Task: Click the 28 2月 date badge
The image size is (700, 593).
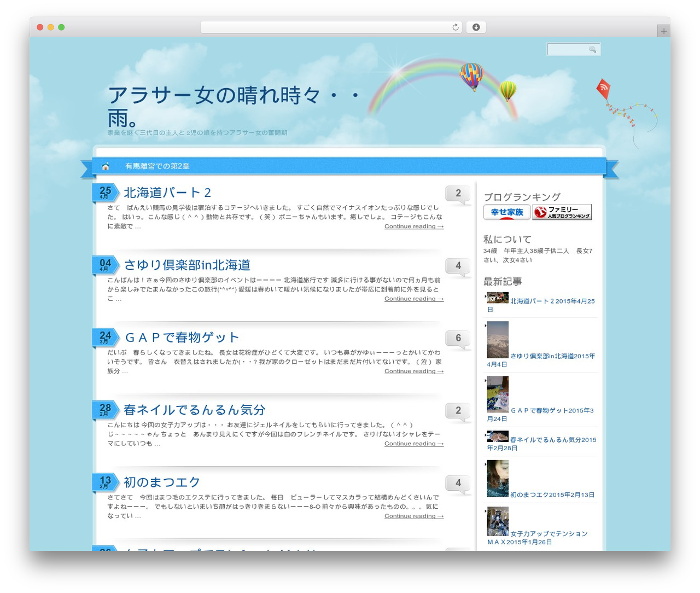Action: pyautogui.click(x=105, y=410)
